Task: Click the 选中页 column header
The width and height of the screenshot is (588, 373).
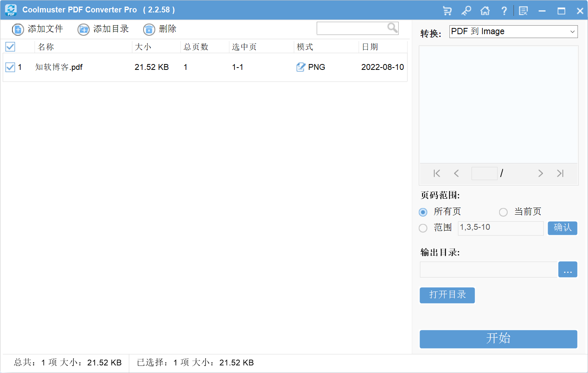Action: point(244,47)
